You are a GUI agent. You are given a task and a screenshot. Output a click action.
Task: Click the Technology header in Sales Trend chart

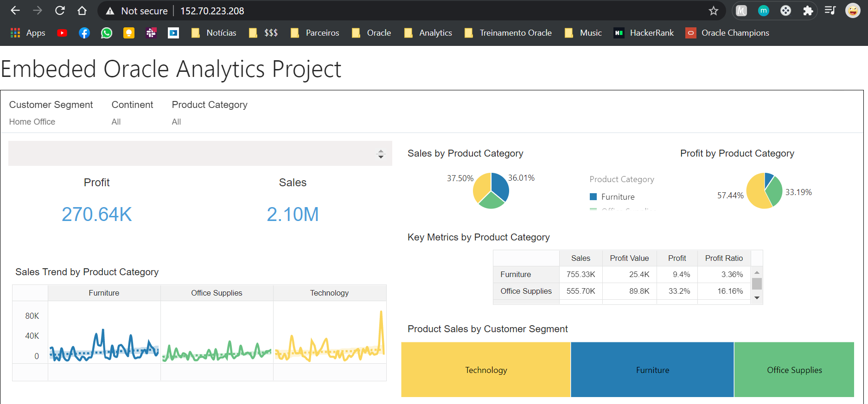pyautogui.click(x=329, y=293)
